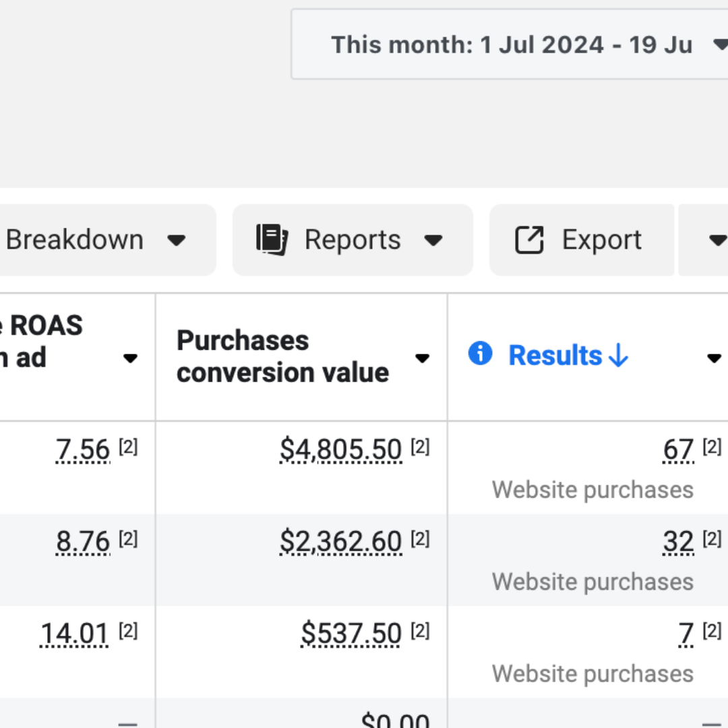Click the 14.01 ROAS value
The image size is (728, 728).
[x=74, y=634]
